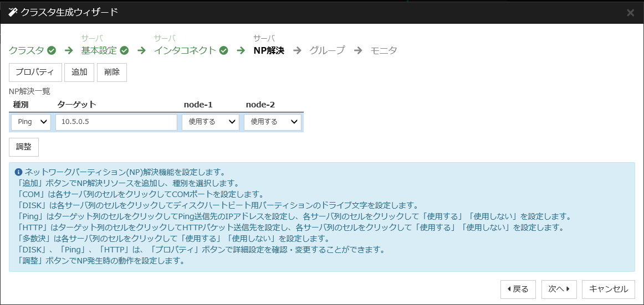Click the green checkmark next to インタコネクト
The image size is (644, 305).
pos(223,50)
